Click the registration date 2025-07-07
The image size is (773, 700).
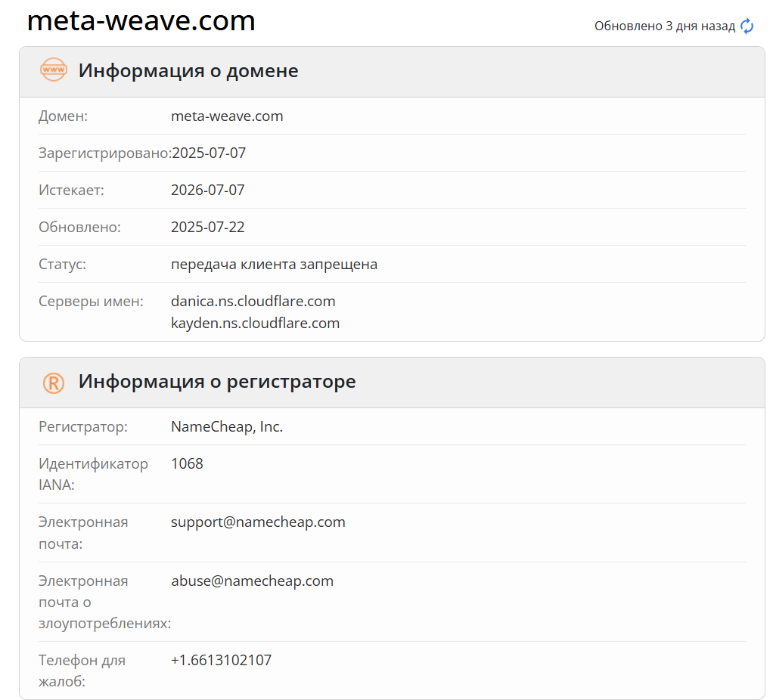(209, 153)
